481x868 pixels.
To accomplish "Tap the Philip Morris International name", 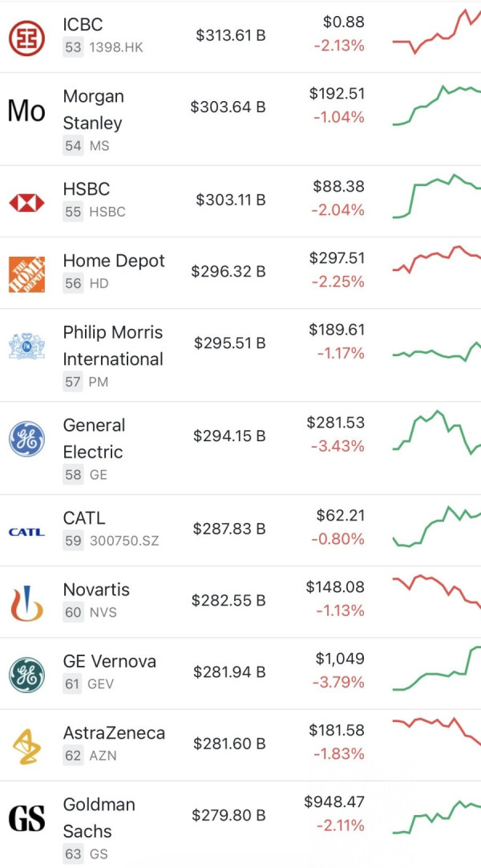I will click(113, 346).
